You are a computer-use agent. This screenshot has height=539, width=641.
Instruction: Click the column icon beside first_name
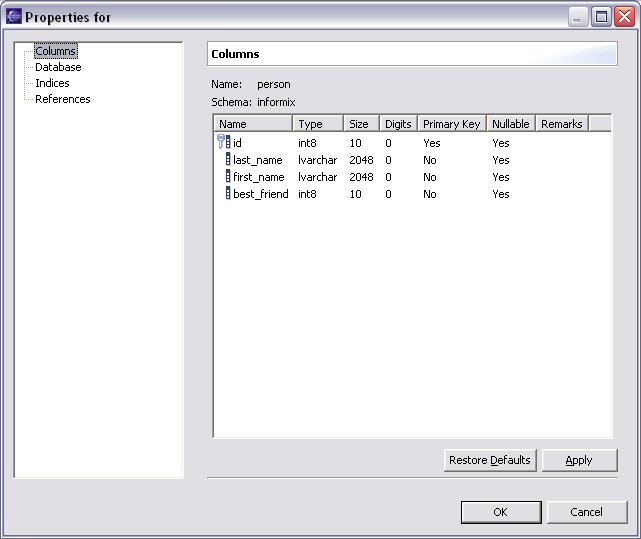coord(227,177)
